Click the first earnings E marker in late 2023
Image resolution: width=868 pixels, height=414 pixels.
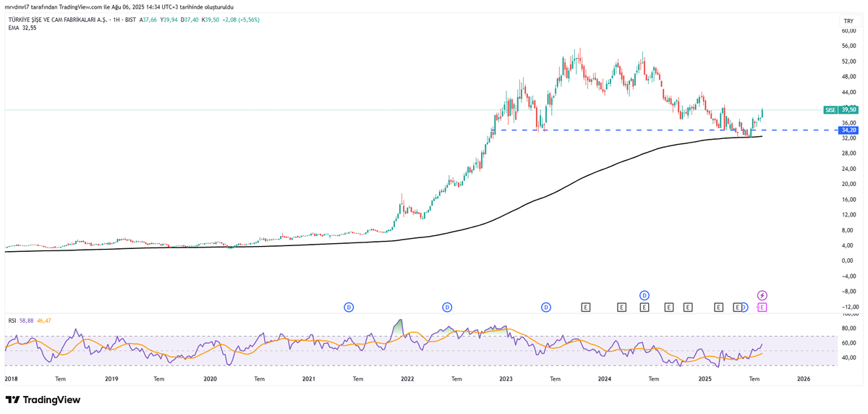point(585,308)
